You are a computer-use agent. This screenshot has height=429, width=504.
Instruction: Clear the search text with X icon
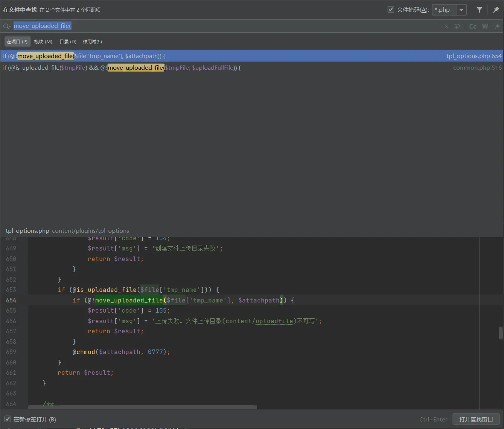pos(446,26)
